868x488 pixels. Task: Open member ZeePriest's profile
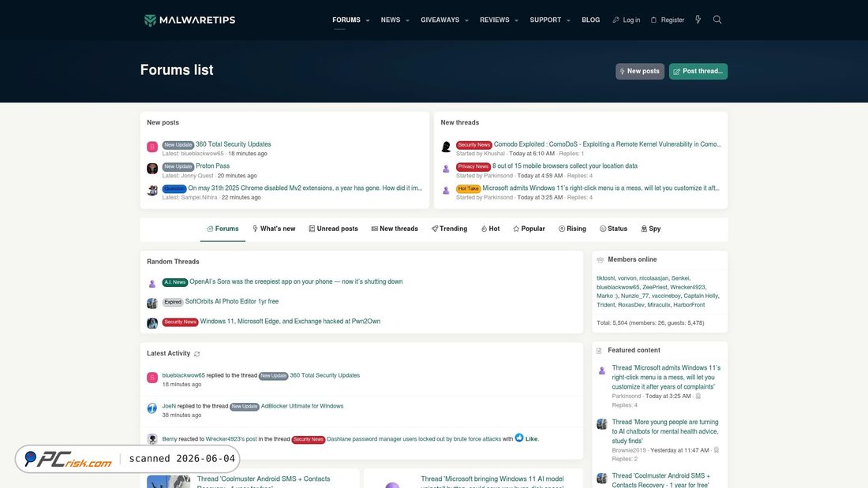click(x=655, y=287)
